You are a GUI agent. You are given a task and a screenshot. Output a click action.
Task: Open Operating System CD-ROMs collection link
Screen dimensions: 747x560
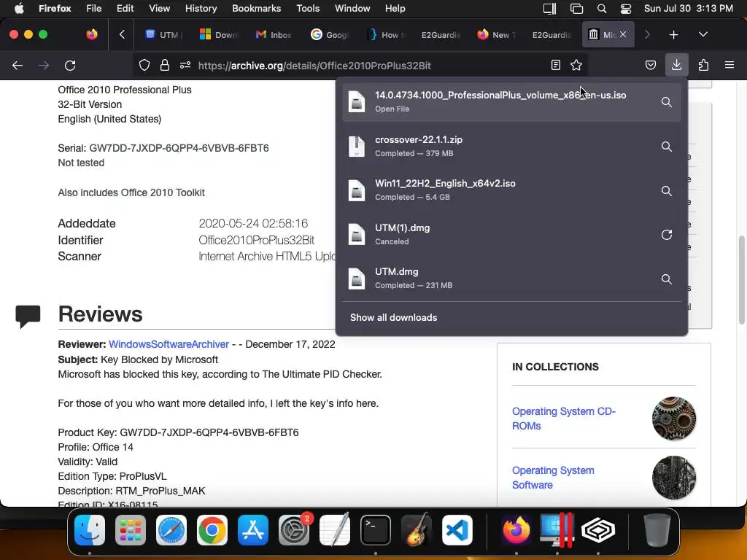564,419
